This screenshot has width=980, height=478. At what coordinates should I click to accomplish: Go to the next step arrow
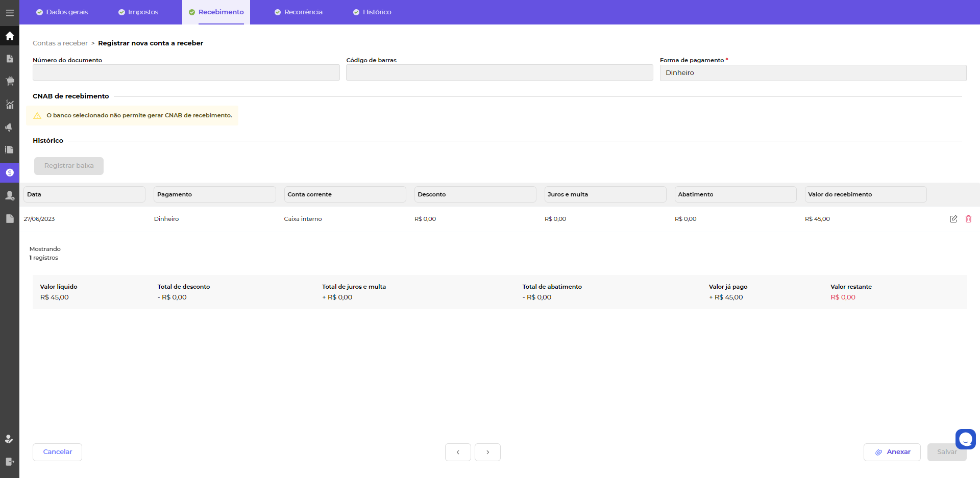point(487,452)
